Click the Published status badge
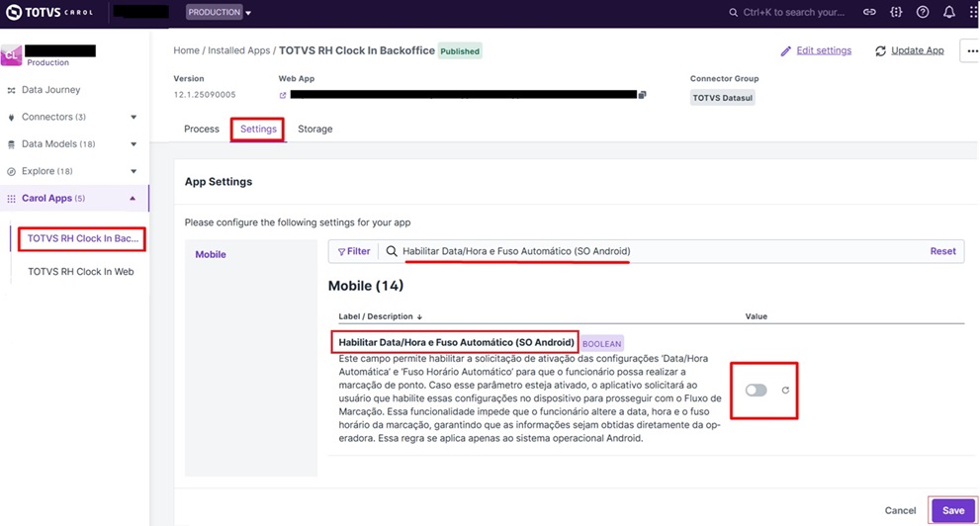980x526 pixels. point(460,51)
